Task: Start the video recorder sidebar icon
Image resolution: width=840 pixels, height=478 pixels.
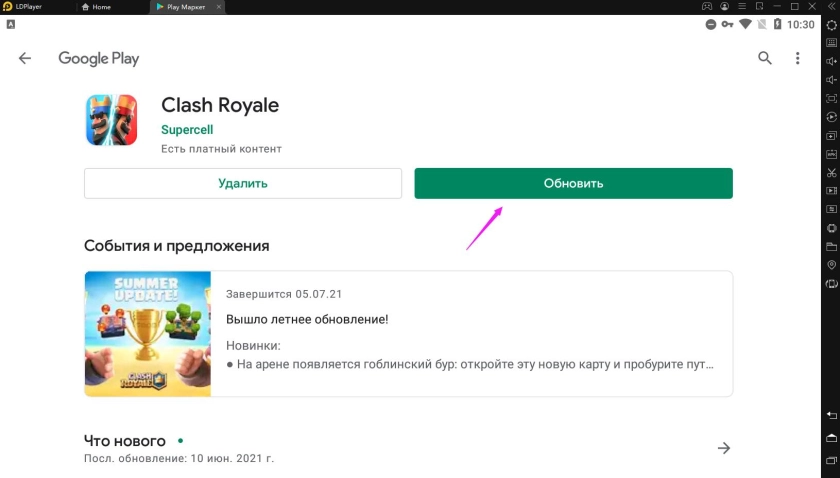Action: (x=831, y=191)
